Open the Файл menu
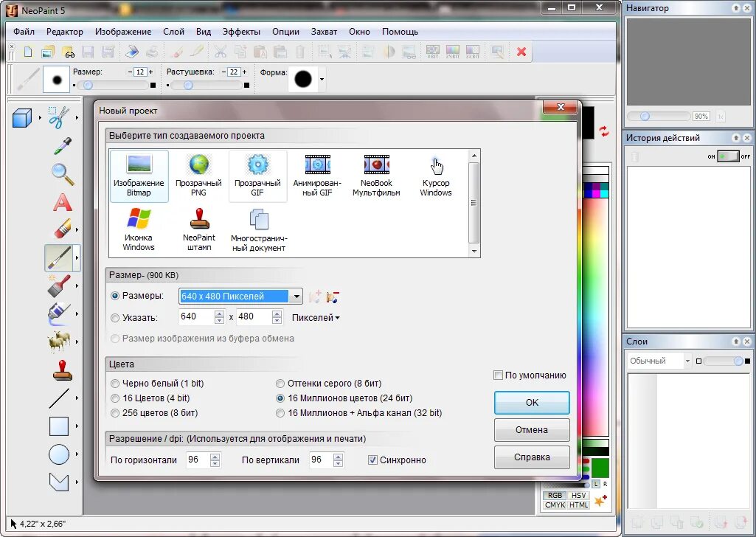 (x=24, y=32)
